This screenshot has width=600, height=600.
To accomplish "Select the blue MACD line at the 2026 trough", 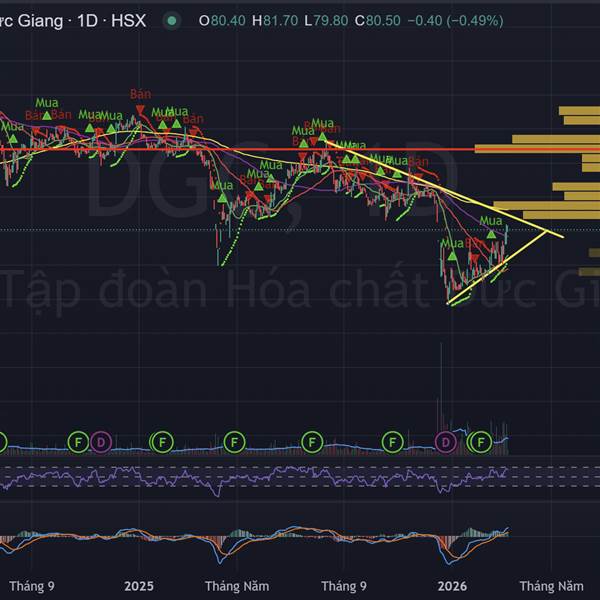I will click(448, 562).
